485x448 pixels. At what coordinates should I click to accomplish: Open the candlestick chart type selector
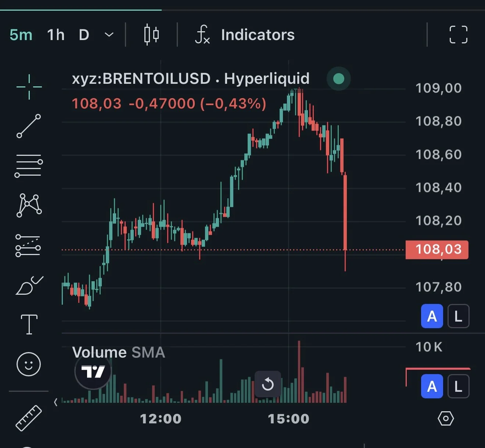151,35
